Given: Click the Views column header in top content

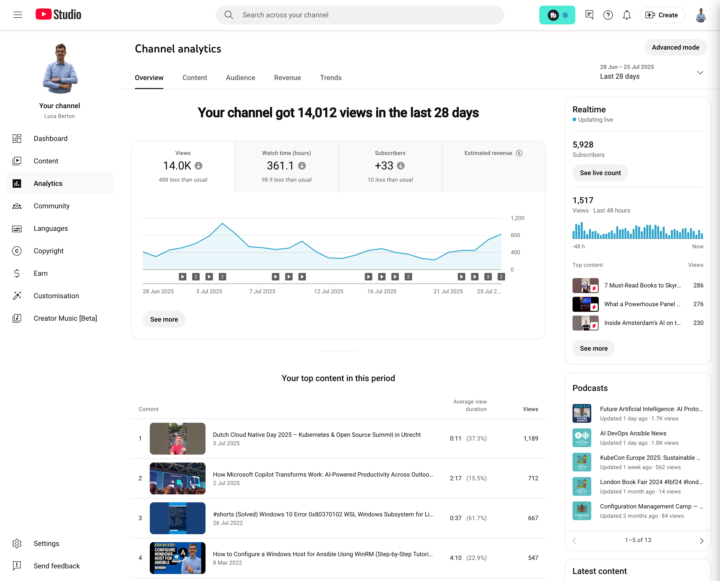Looking at the screenshot, I should tap(530, 409).
